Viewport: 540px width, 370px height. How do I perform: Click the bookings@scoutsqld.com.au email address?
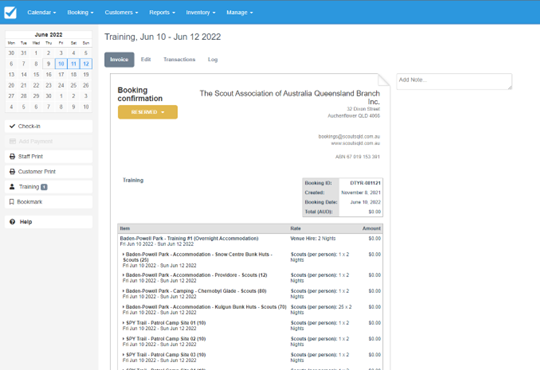pos(349,136)
